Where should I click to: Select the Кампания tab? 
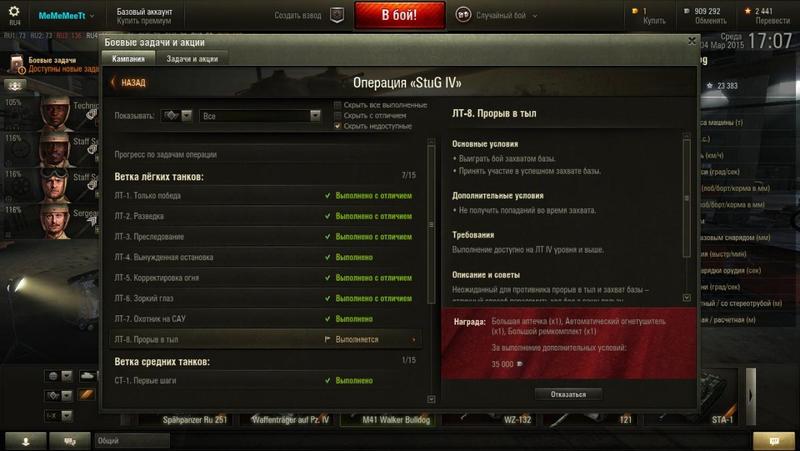(129, 59)
